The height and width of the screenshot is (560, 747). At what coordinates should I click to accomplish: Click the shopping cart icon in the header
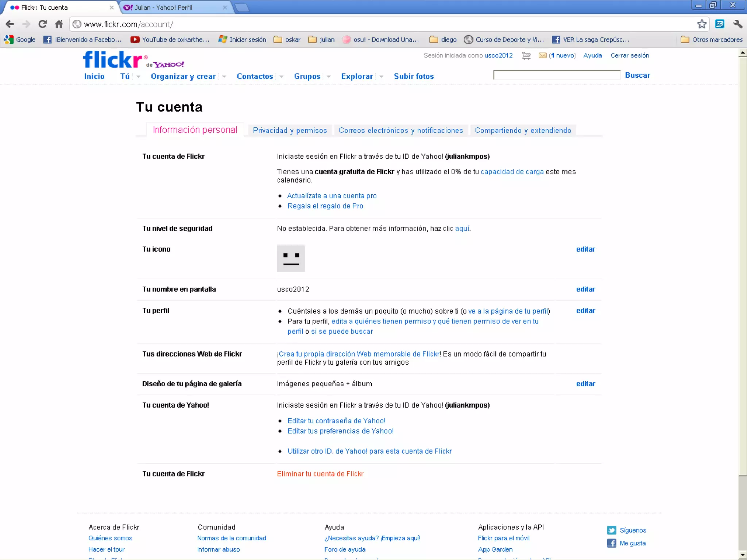click(526, 55)
